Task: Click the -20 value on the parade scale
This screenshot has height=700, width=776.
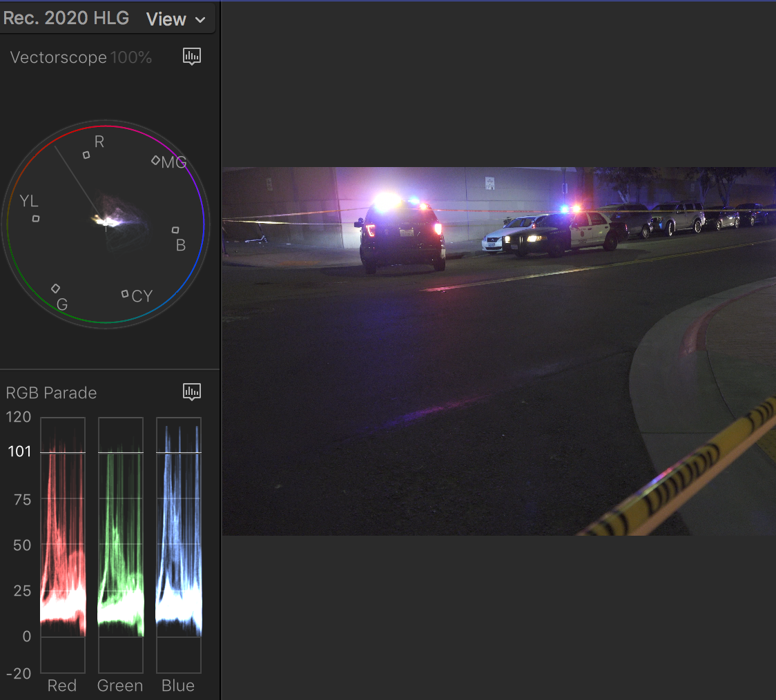Action: pyautogui.click(x=19, y=673)
